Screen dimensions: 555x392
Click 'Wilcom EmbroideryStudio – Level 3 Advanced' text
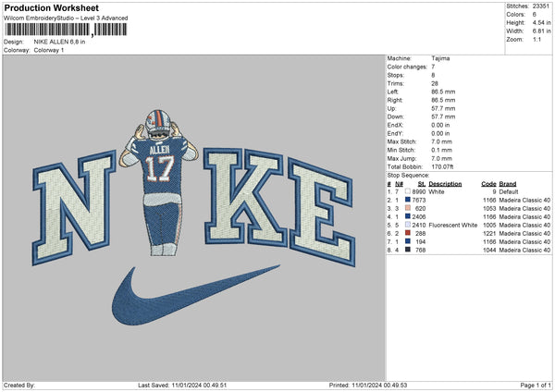point(66,18)
